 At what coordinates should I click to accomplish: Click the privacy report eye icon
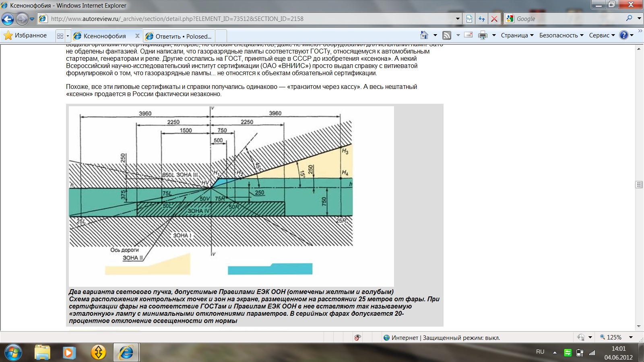tap(357, 337)
